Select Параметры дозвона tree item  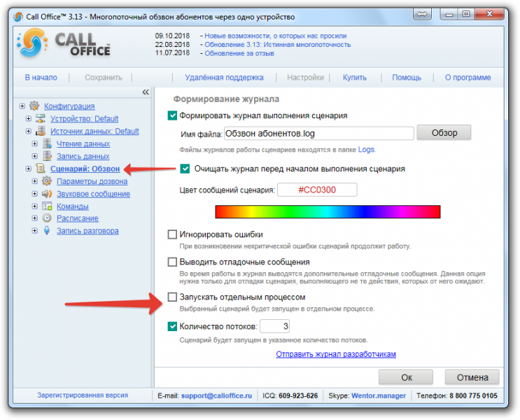coord(92,181)
